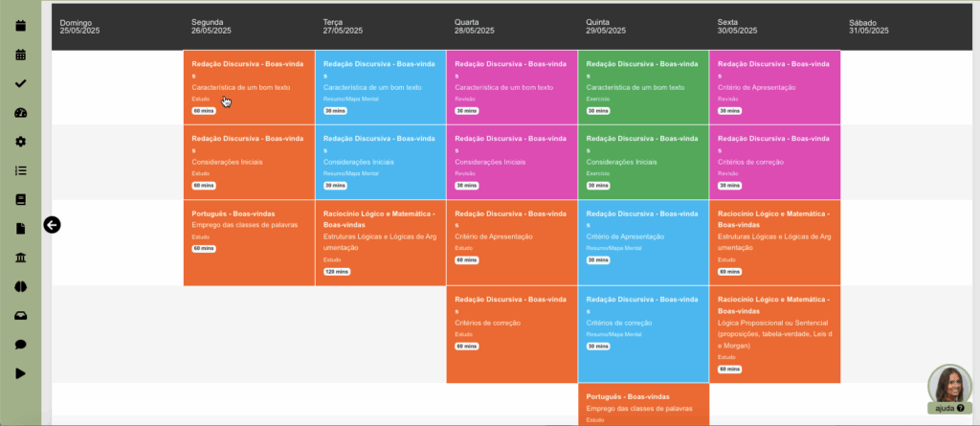Open the inbox tray icon
The height and width of the screenshot is (426, 980).
click(20, 315)
